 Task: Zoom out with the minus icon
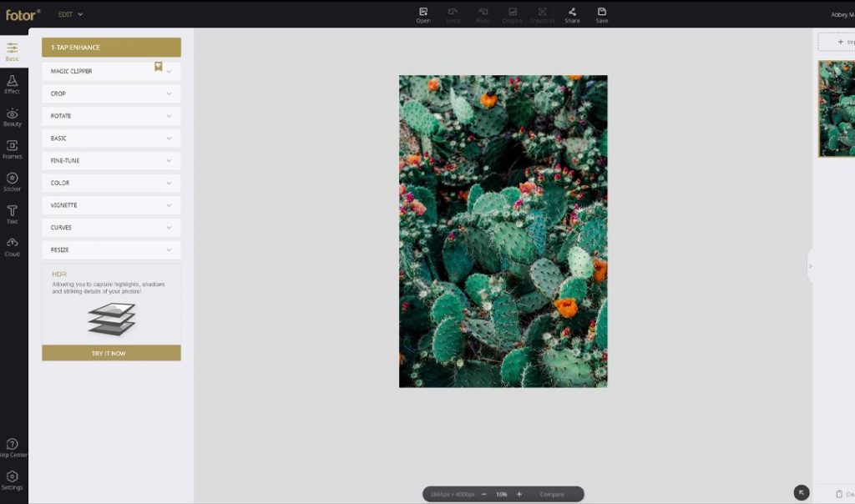click(483, 494)
